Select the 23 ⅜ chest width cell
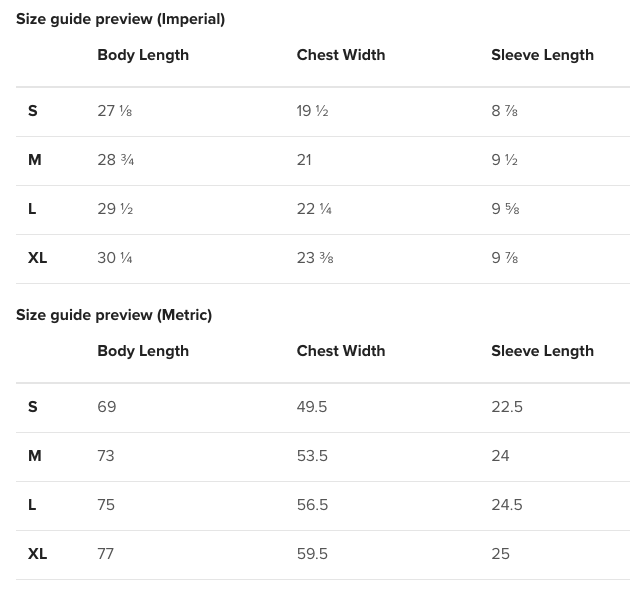Image resolution: width=630 pixels, height=600 pixels. (x=315, y=258)
